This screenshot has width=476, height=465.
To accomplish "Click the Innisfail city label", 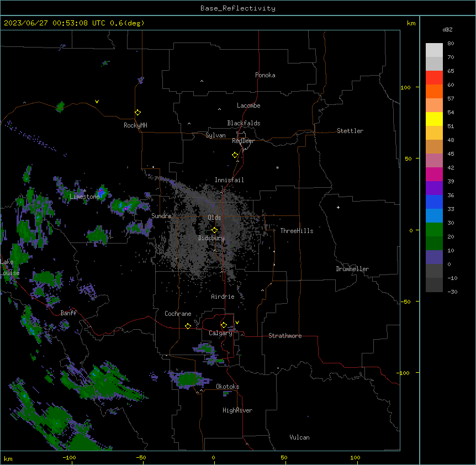I will (229, 180).
